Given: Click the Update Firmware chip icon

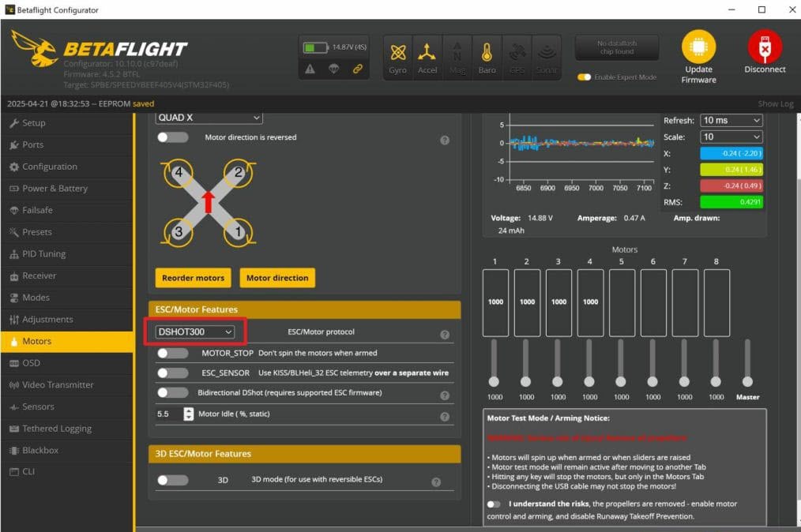Looking at the screenshot, I should [698, 47].
